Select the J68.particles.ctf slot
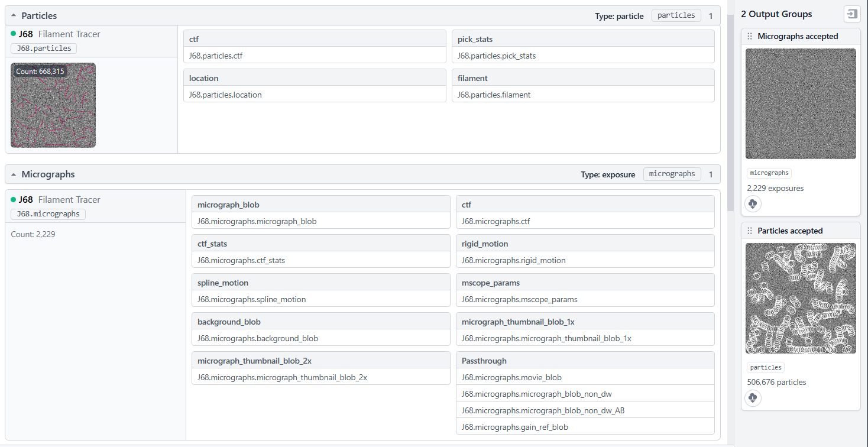Image resolution: width=868 pixels, height=447 pixels. (314, 56)
